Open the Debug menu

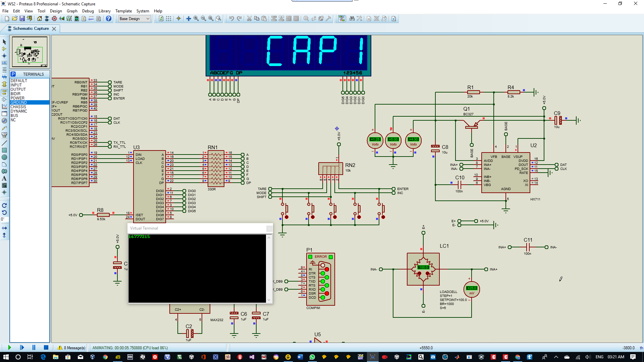tap(88, 11)
